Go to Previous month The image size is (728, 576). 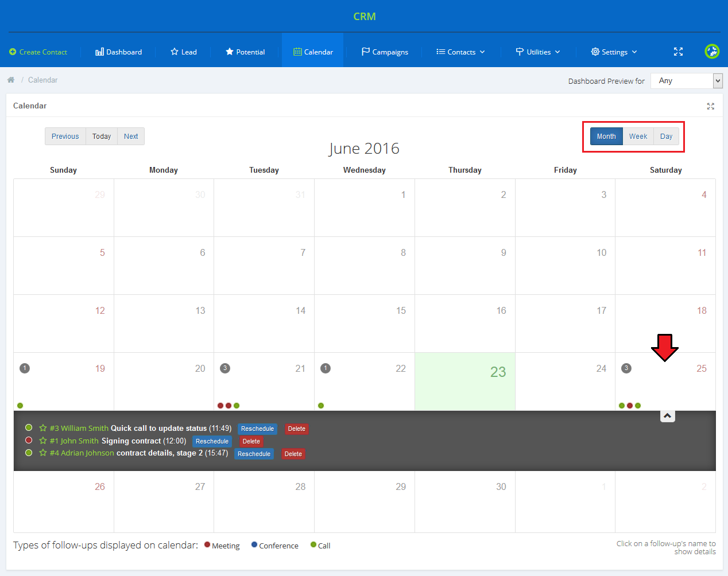(x=65, y=137)
